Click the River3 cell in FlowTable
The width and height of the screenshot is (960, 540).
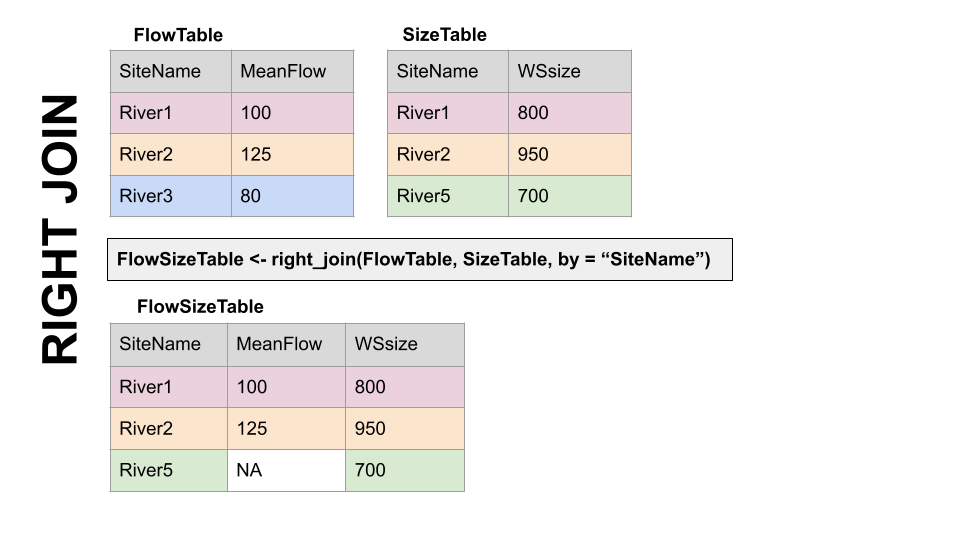pyautogui.click(x=171, y=196)
